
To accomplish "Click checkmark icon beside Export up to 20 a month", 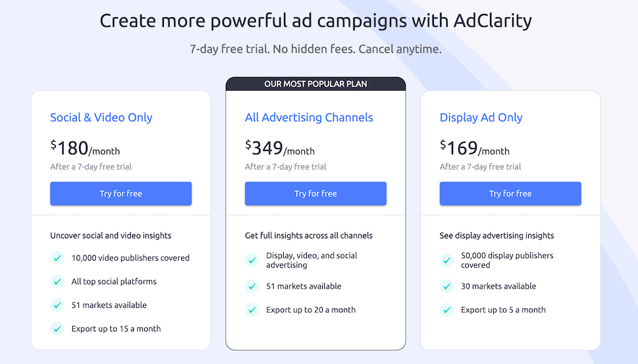I will (x=252, y=310).
